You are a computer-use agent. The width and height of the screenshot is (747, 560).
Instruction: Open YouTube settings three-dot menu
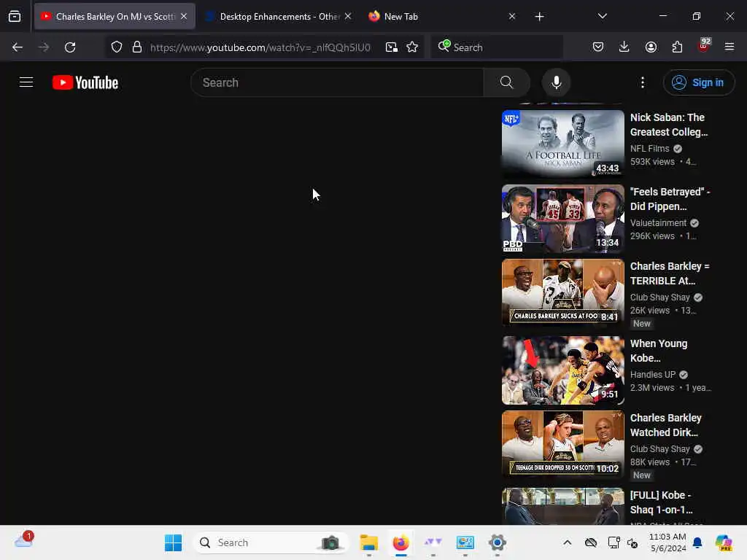tap(642, 82)
